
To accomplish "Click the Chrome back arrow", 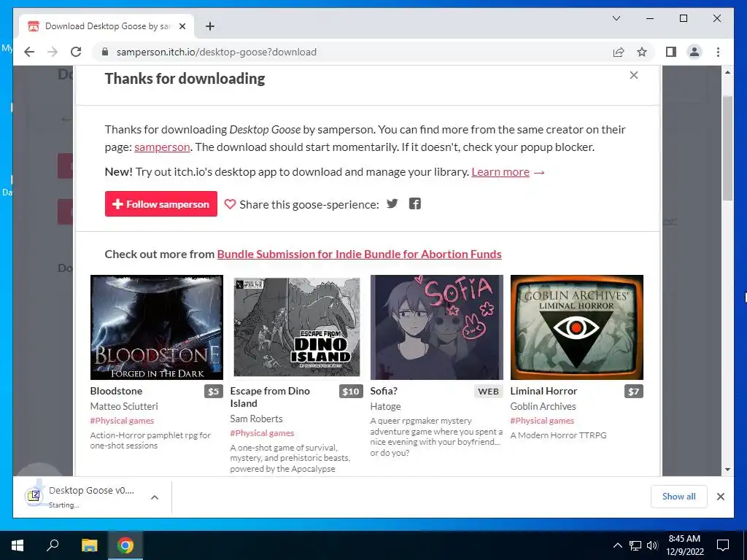I will pyautogui.click(x=29, y=52).
